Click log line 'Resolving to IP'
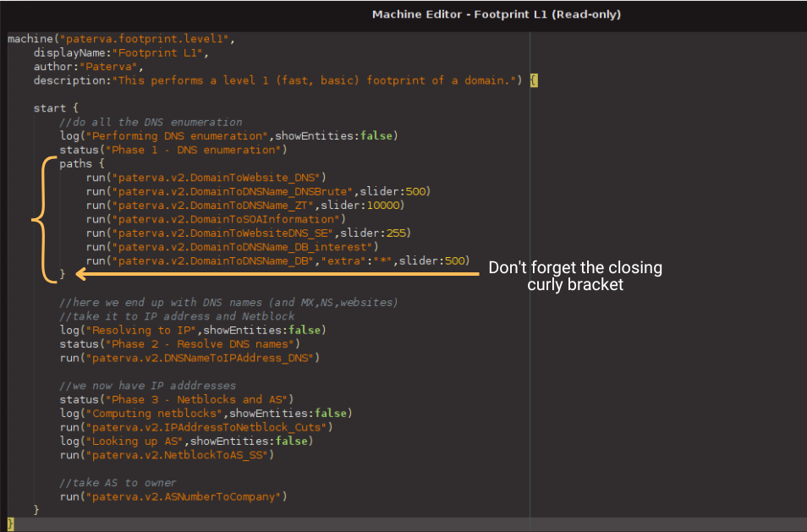This screenshot has height=532, width=807. 193,331
